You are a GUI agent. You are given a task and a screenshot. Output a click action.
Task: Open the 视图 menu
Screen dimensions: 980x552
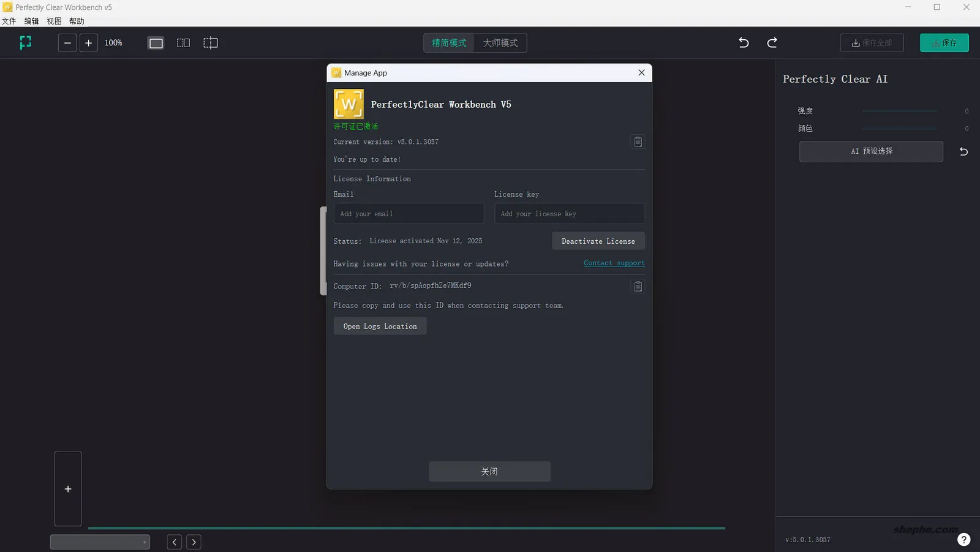(53, 20)
